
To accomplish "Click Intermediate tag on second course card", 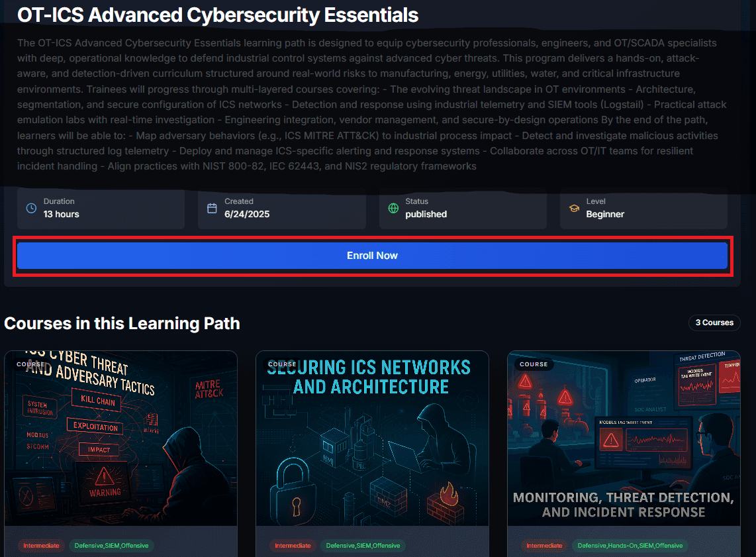I will (x=293, y=546).
